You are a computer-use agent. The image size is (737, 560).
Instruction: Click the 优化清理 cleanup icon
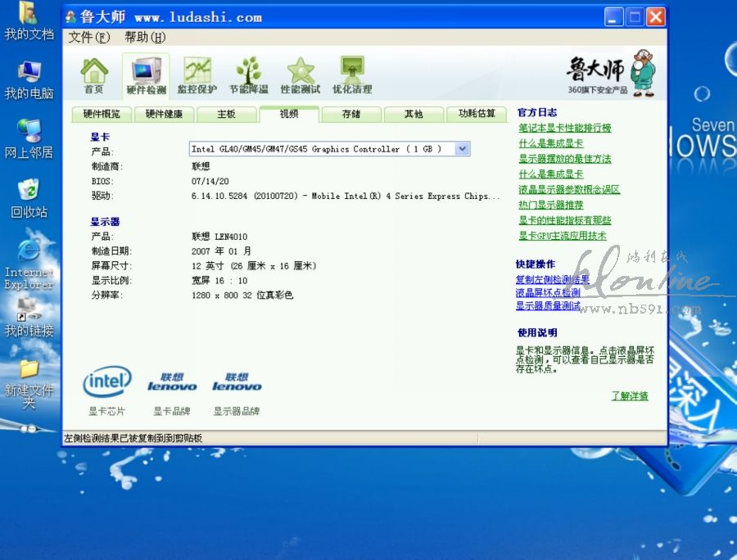point(351,76)
